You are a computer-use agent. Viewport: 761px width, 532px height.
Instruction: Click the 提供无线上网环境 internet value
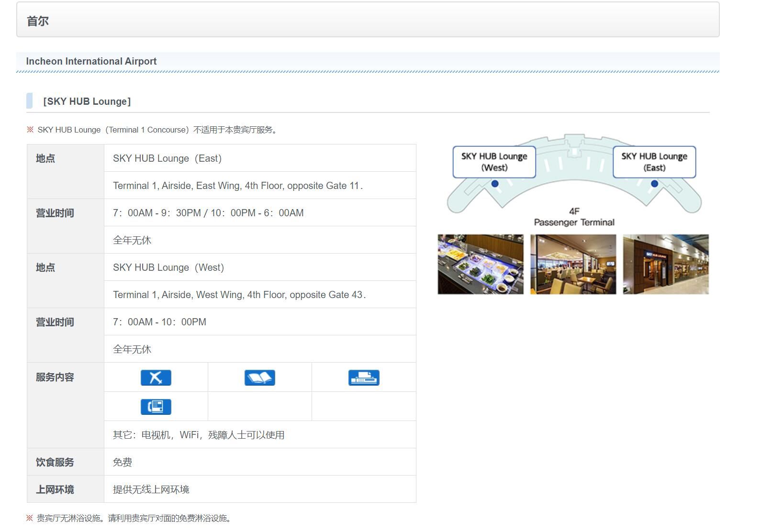(x=151, y=489)
